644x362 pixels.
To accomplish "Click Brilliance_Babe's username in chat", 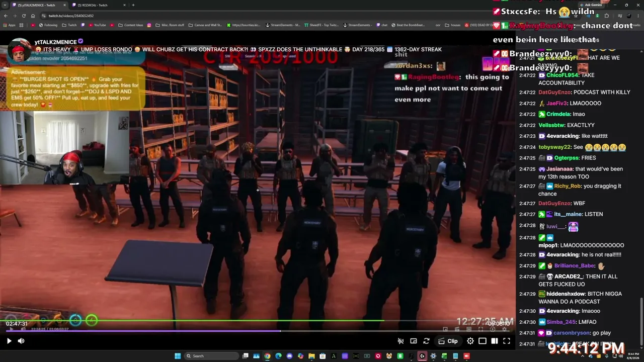I will click(574, 266).
